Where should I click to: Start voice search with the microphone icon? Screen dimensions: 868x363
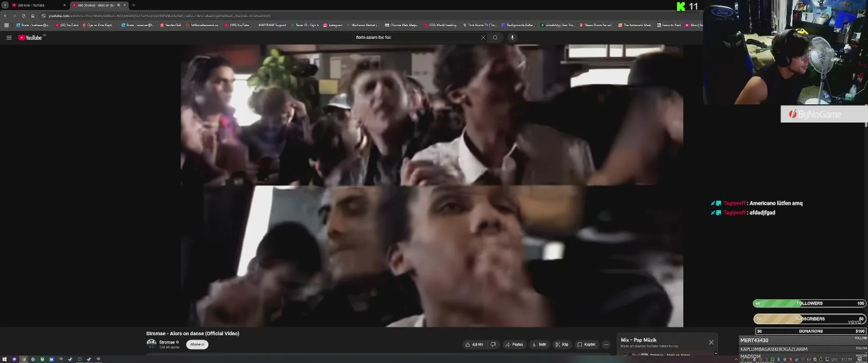(x=512, y=37)
